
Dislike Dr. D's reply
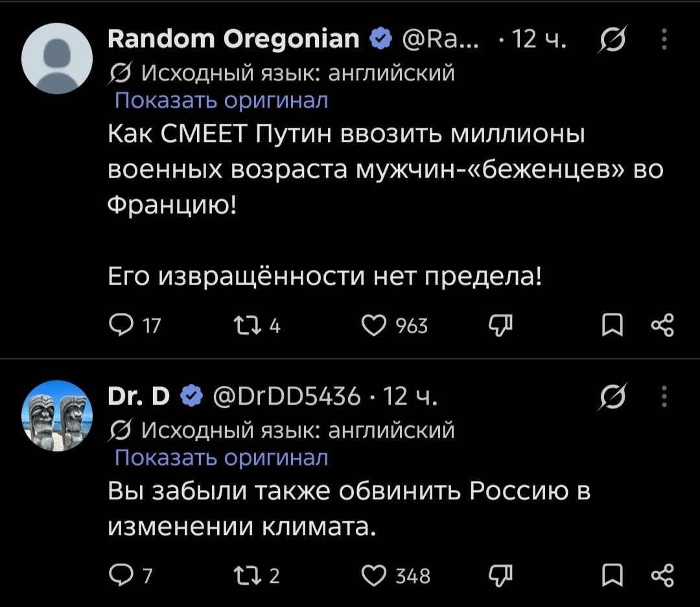coord(500,575)
